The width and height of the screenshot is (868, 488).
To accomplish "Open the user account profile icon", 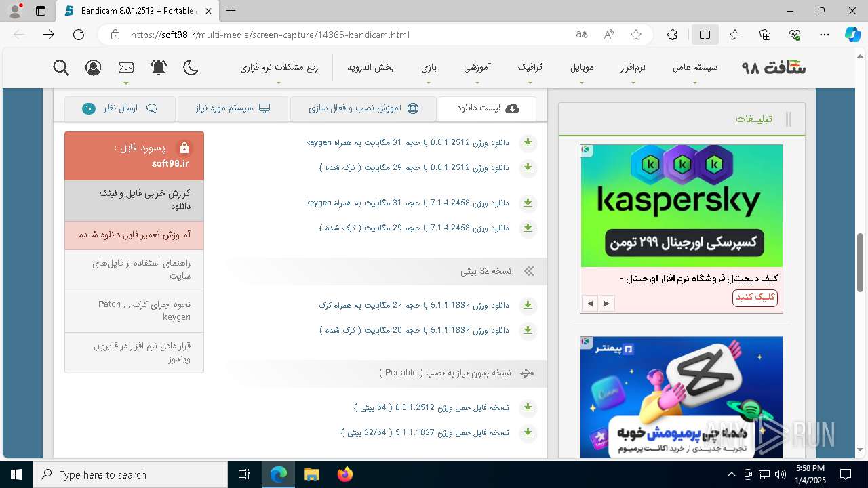I will [94, 68].
